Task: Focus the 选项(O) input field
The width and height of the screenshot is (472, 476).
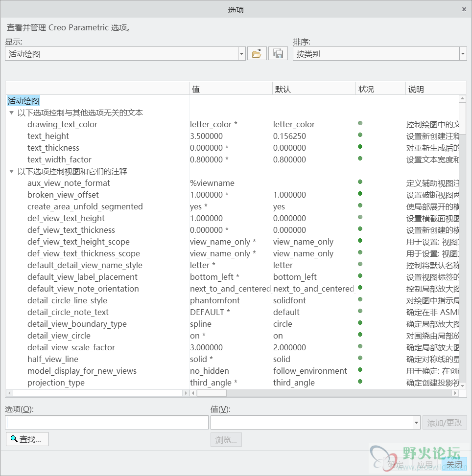Action: click(x=107, y=423)
